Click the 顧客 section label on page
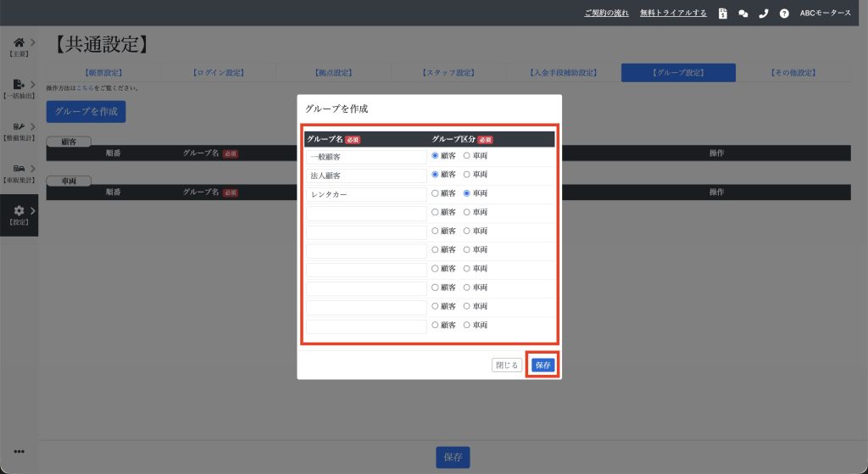 click(69, 142)
